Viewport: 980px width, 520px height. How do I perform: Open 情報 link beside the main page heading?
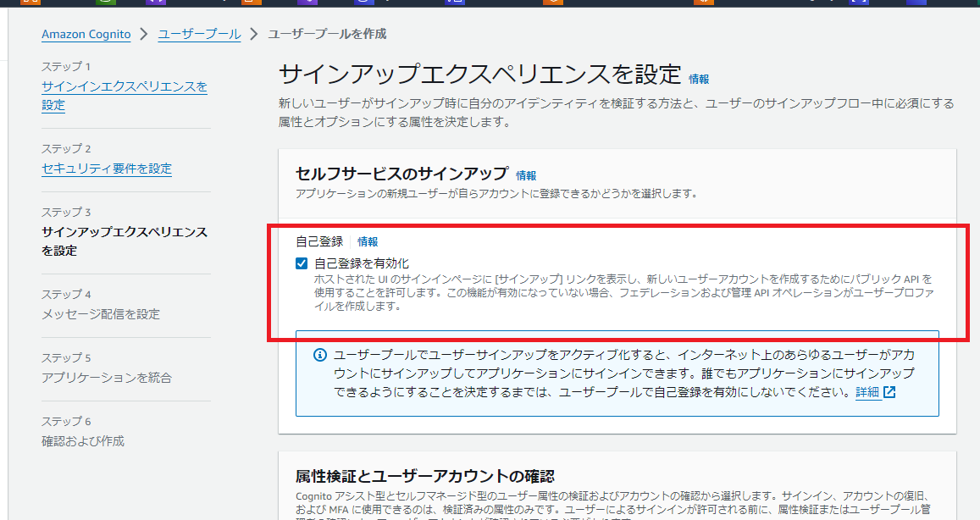[699, 80]
